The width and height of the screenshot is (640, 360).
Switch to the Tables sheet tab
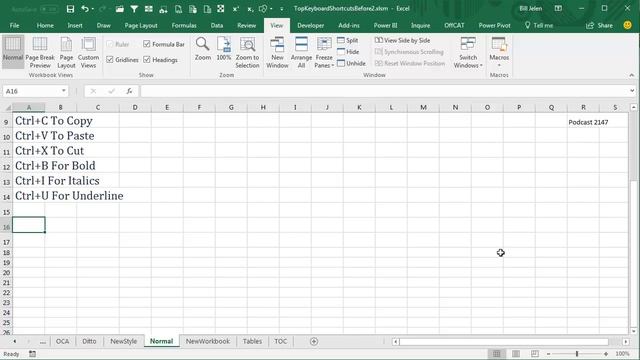(252, 341)
